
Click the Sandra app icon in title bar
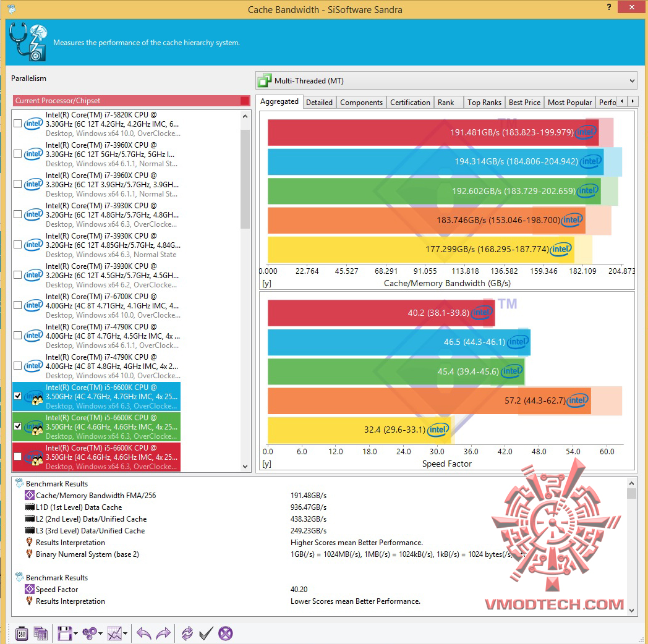tap(12, 9)
